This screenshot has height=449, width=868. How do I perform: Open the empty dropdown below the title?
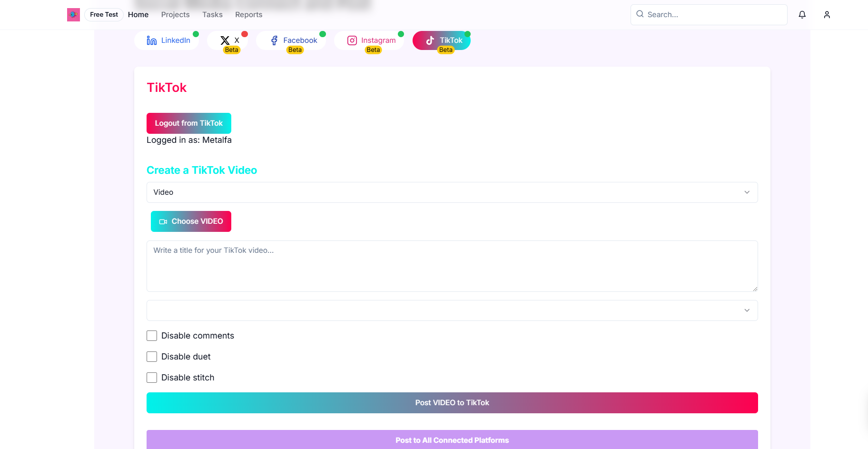(x=452, y=310)
